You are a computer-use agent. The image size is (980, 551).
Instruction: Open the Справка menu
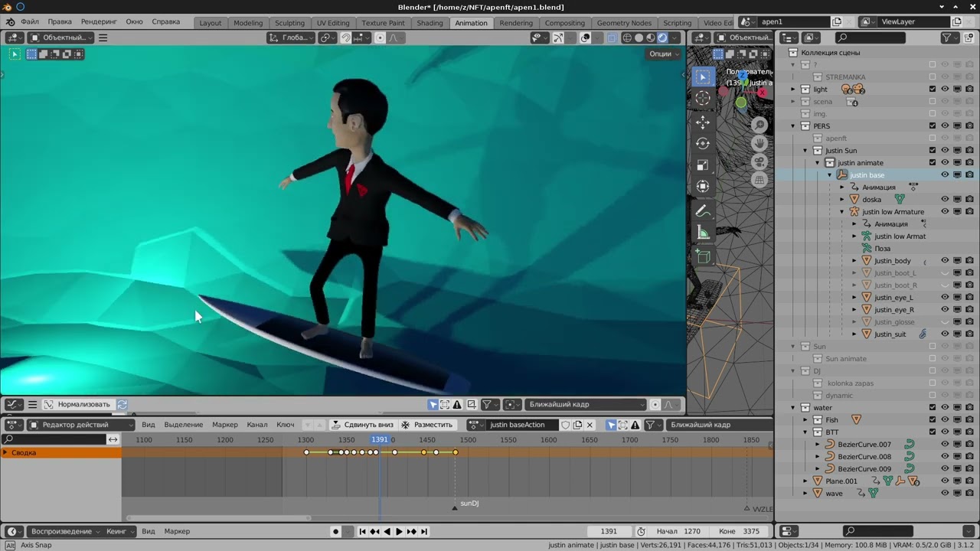(x=166, y=21)
